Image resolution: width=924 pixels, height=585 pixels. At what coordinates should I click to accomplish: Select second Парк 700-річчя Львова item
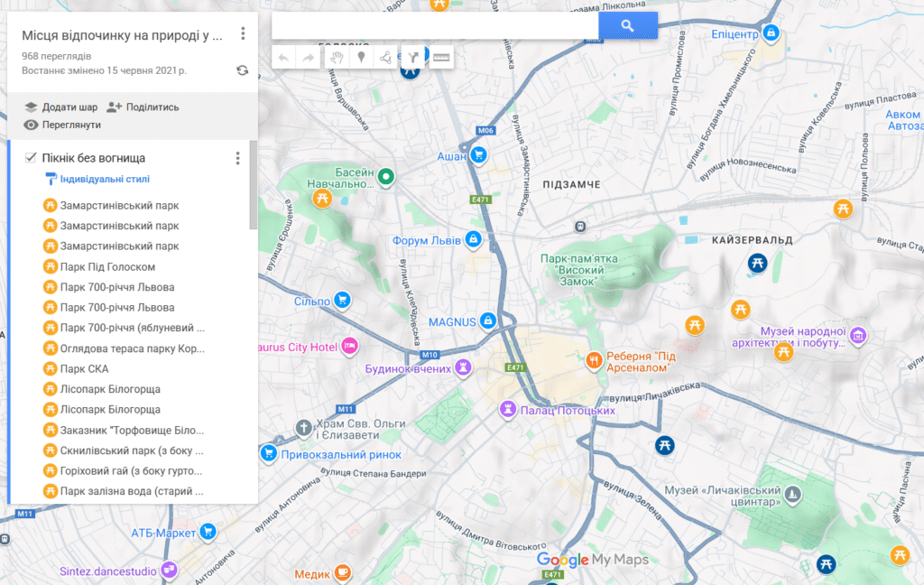(117, 307)
